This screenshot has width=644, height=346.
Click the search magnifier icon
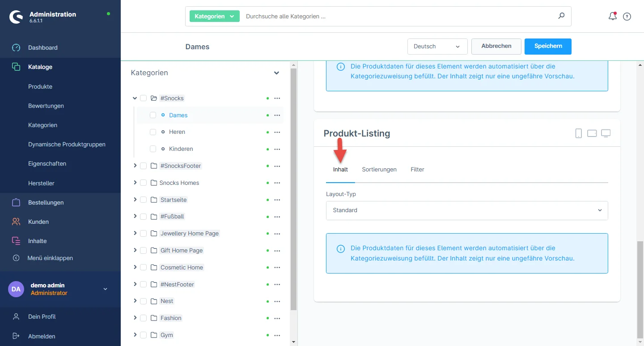(561, 16)
